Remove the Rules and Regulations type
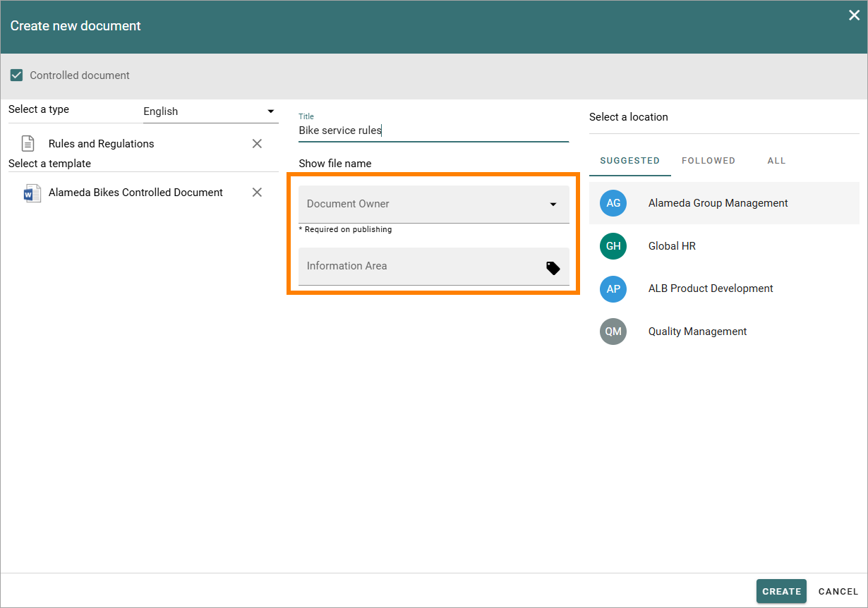Image resolution: width=868 pixels, height=608 pixels. coord(257,144)
